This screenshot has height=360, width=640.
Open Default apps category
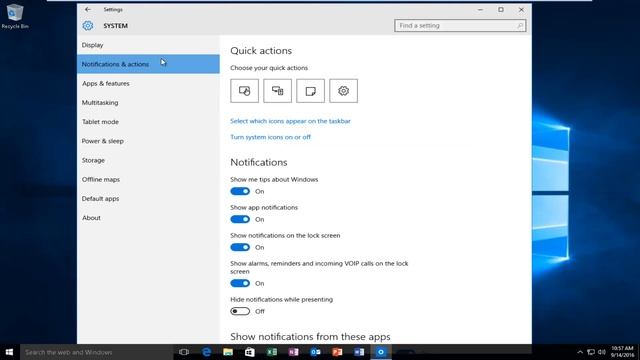[148, 198]
